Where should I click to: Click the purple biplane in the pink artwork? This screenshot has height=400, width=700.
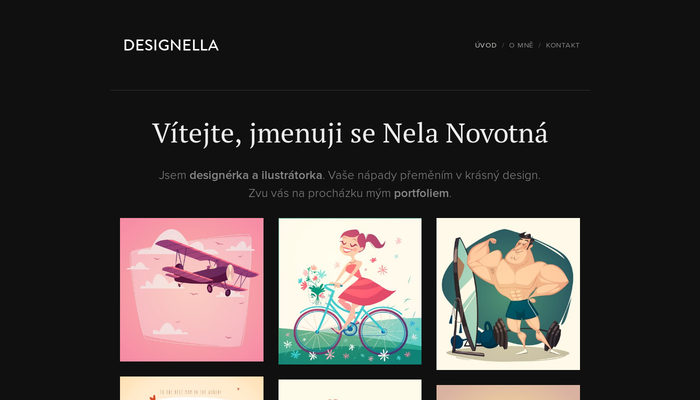point(207,268)
